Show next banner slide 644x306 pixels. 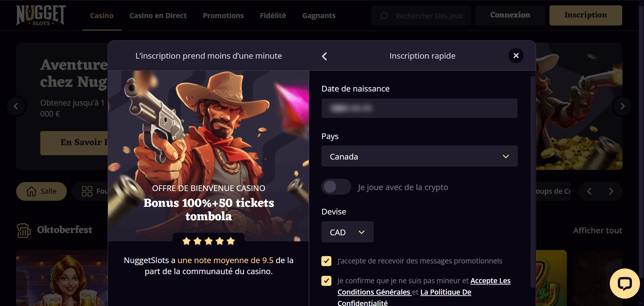coord(622,106)
